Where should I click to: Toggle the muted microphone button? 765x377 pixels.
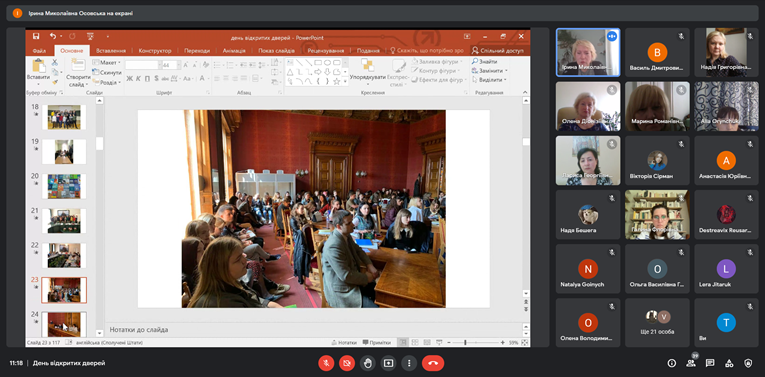coord(326,363)
